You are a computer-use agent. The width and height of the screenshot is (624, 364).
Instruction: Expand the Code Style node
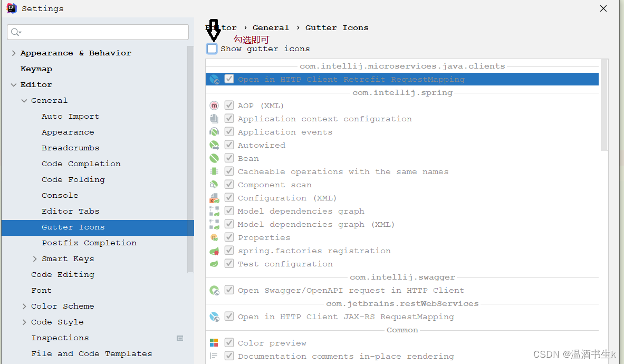pos(24,322)
